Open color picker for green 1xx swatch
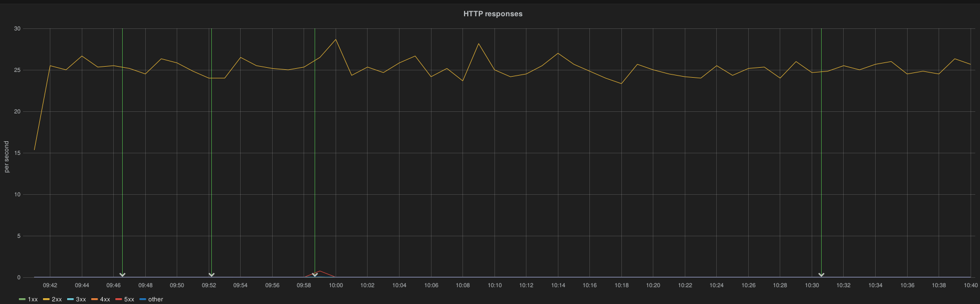This screenshot has height=304, width=980. pos(22,299)
